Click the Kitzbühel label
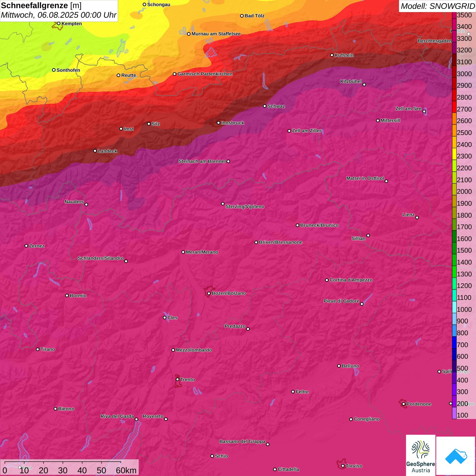The image size is (476, 476). (351, 81)
